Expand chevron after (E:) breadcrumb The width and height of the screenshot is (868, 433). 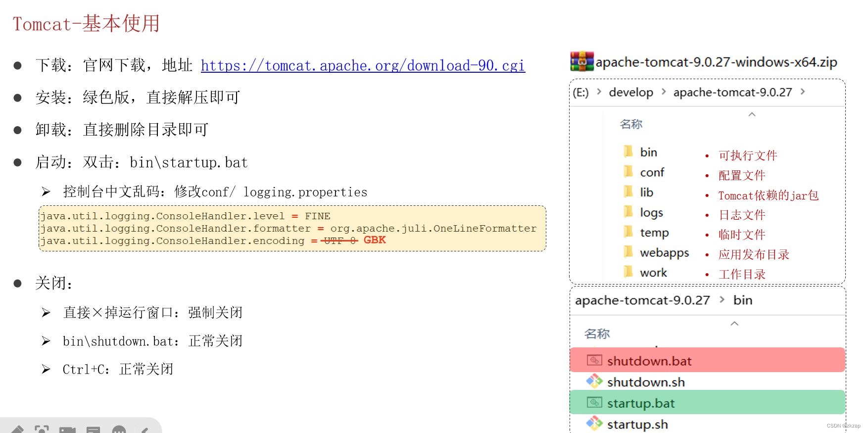click(x=599, y=92)
